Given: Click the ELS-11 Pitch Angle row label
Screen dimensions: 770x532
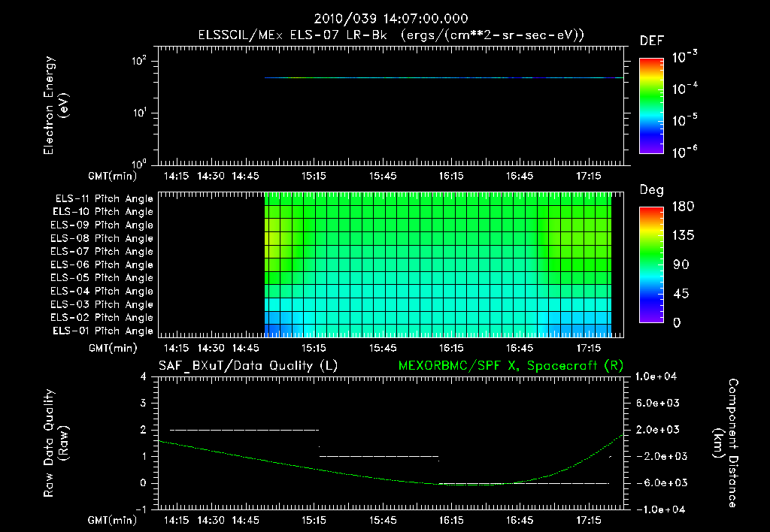Looking at the screenshot, I should click(104, 199).
